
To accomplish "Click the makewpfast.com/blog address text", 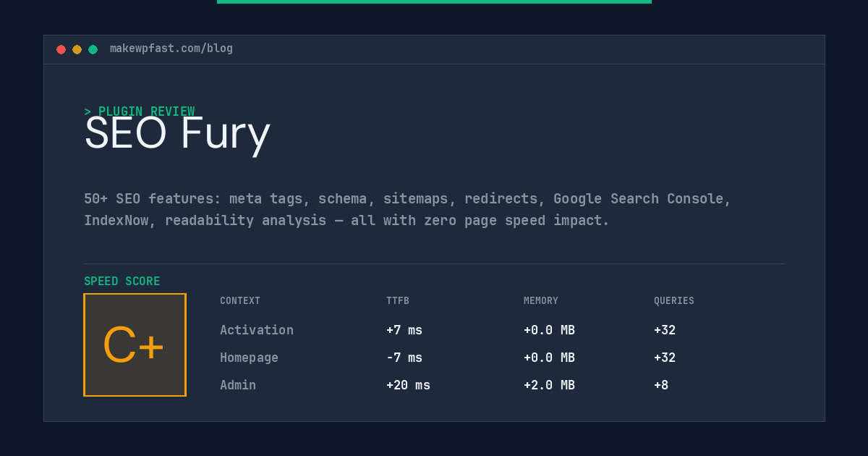I will point(171,48).
